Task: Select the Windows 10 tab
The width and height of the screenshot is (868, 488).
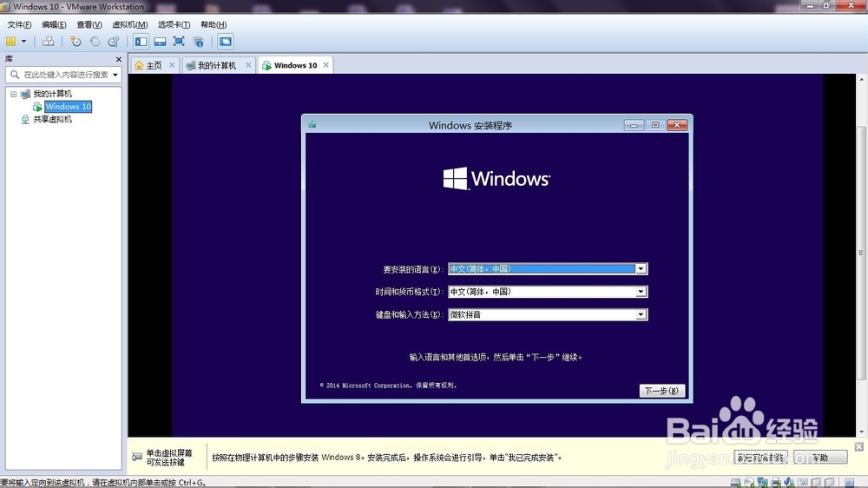Action: [296, 65]
